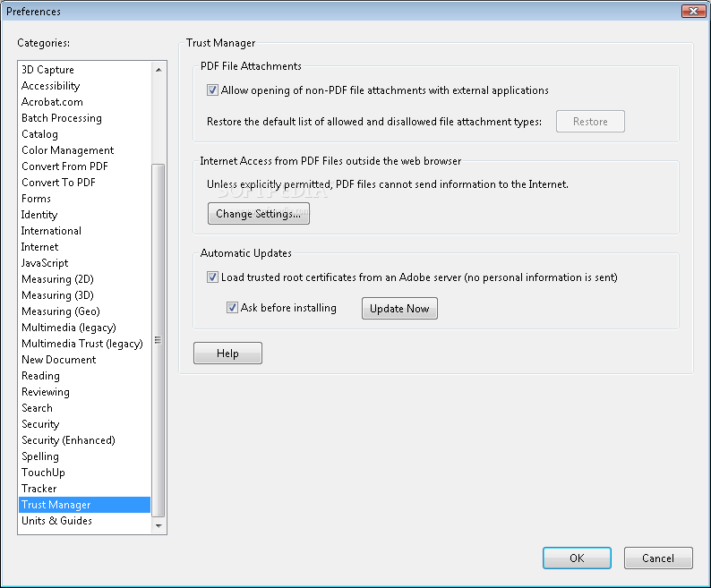Select TouchUp category
Image resolution: width=711 pixels, height=588 pixels.
pyautogui.click(x=84, y=472)
